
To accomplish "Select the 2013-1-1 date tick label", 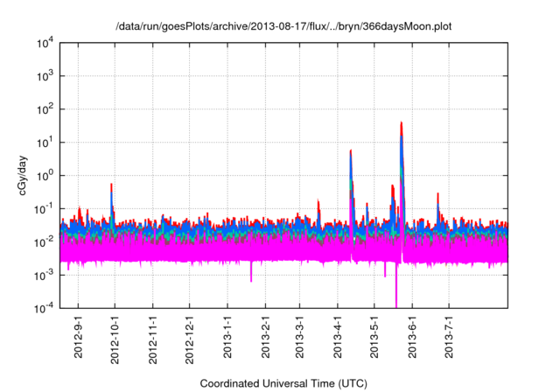I will pyautogui.click(x=227, y=336).
